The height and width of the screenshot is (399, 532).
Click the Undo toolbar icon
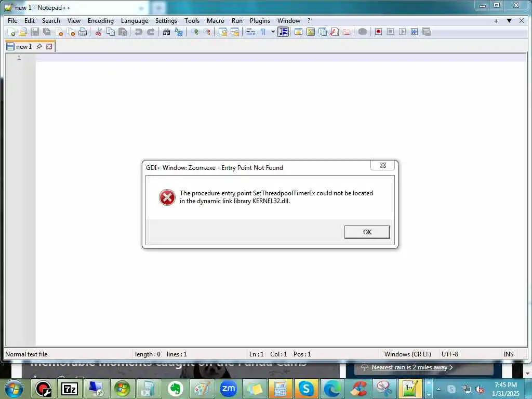[x=138, y=32]
